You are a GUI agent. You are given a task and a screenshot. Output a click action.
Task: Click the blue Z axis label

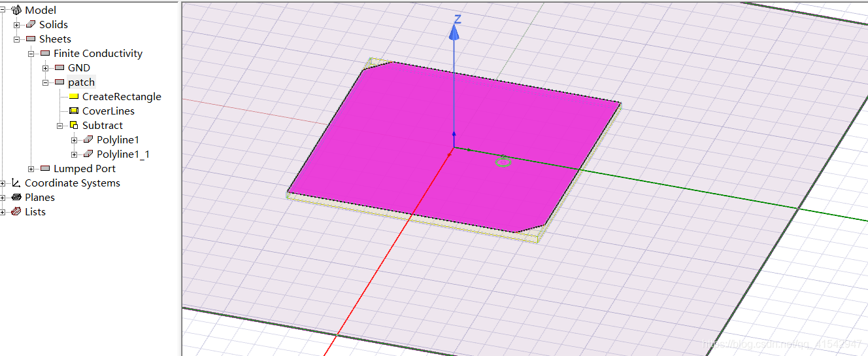click(458, 20)
